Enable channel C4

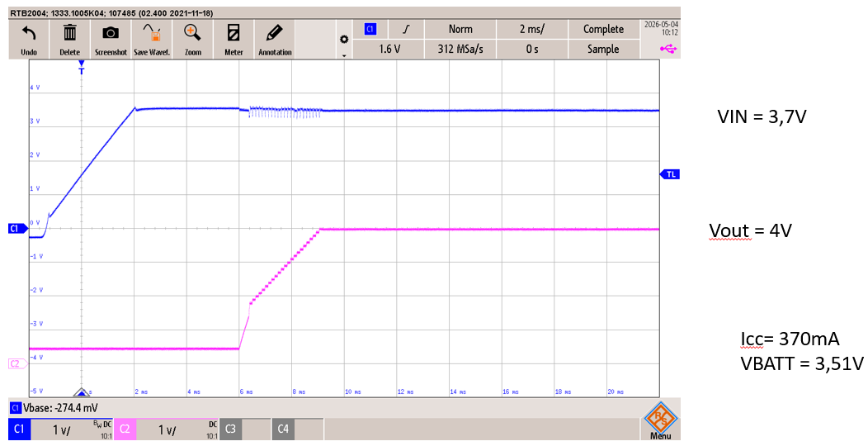click(283, 429)
